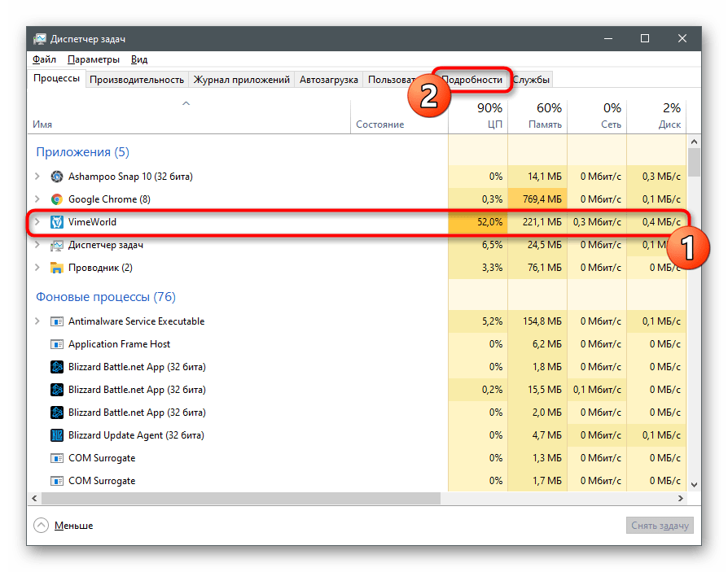Expand the Диспетчер задач process group
The height and width of the screenshot is (572, 728).
click(37, 245)
